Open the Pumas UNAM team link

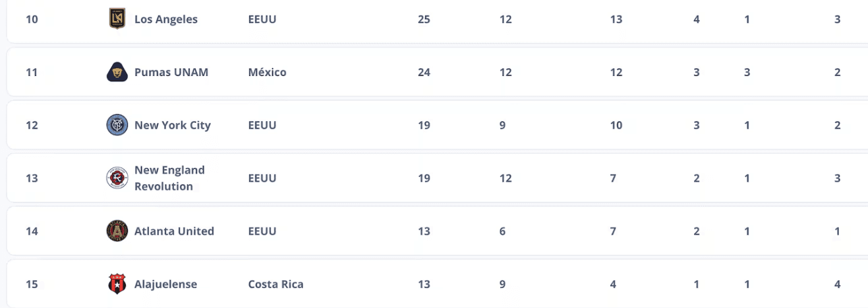click(171, 72)
